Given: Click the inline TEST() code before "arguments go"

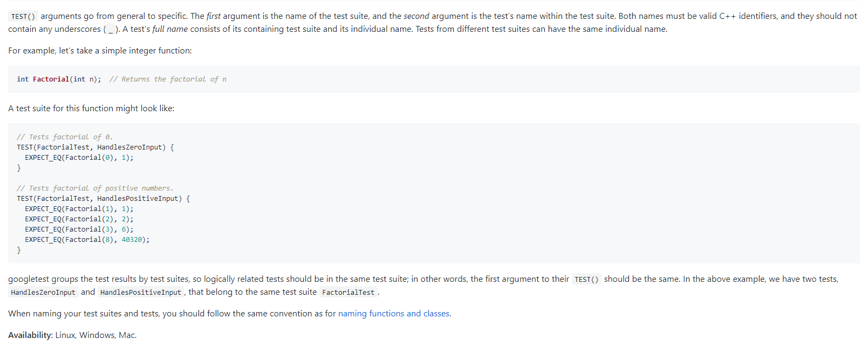Looking at the screenshot, I should tap(23, 17).
